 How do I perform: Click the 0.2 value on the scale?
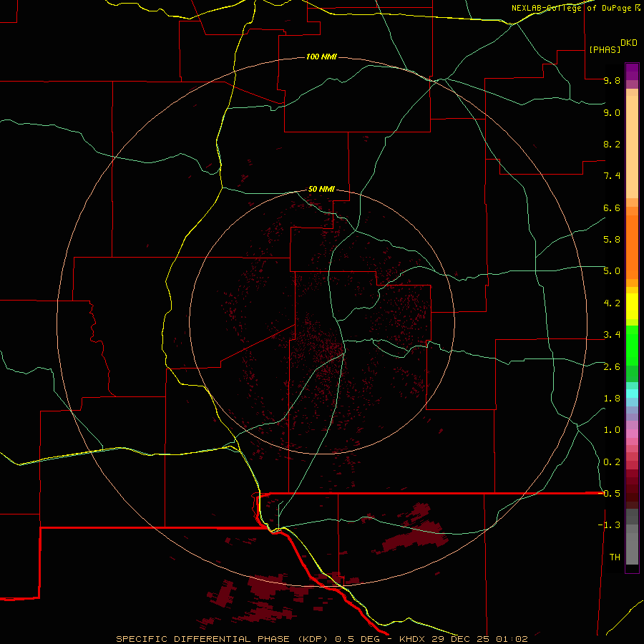[612, 462]
